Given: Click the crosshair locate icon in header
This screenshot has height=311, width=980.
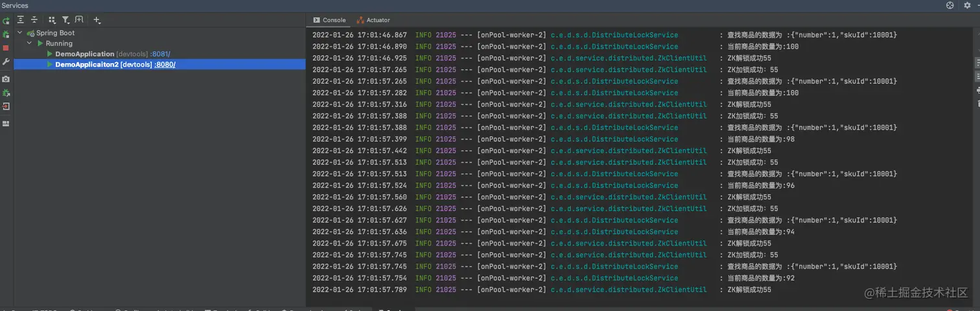Looking at the screenshot, I should pyautogui.click(x=950, y=5).
